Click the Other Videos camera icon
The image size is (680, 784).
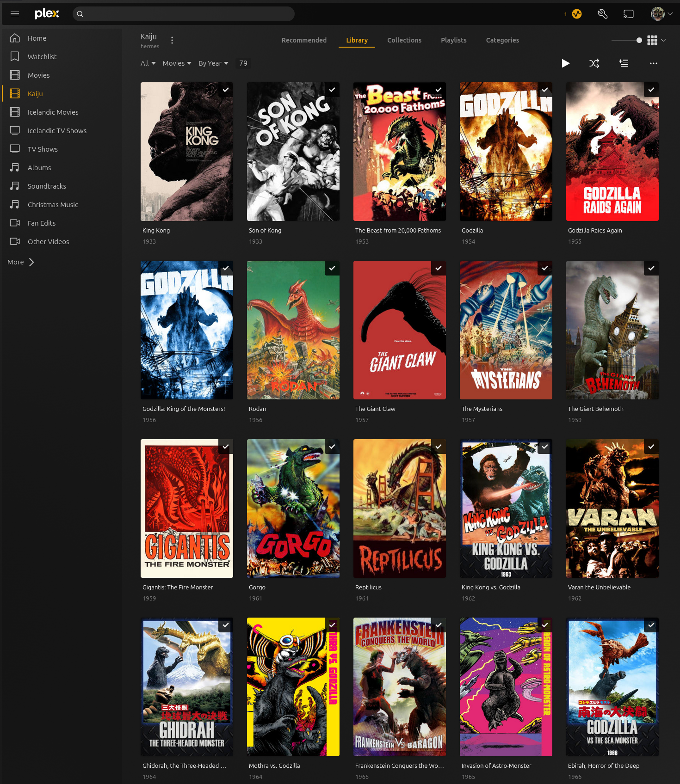(15, 241)
